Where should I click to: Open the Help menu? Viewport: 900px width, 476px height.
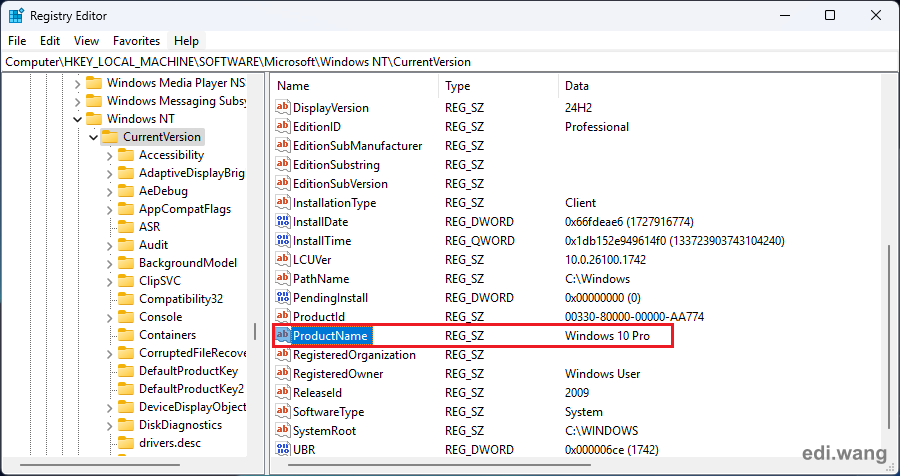[x=186, y=41]
